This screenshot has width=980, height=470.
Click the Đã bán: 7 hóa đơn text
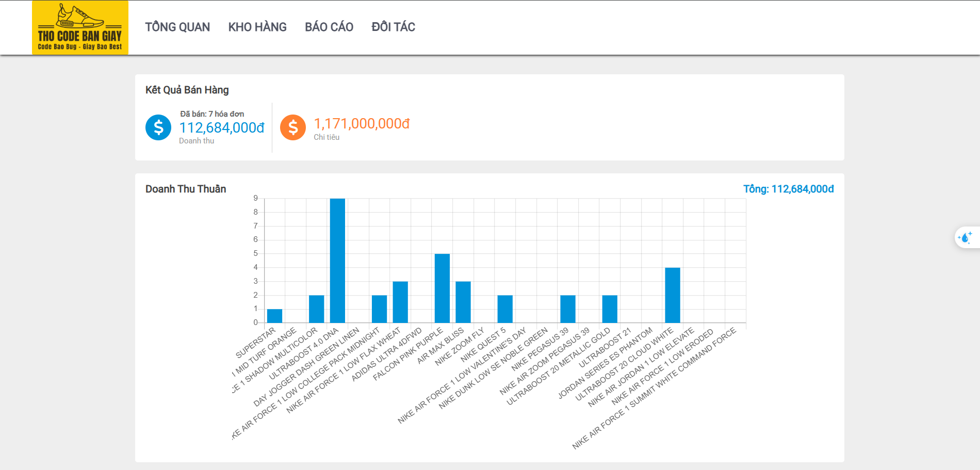(211, 114)
